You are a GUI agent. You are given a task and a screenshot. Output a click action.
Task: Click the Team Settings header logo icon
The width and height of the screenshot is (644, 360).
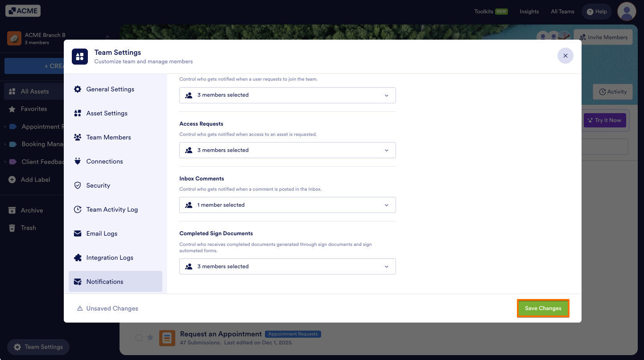(80, 57)
